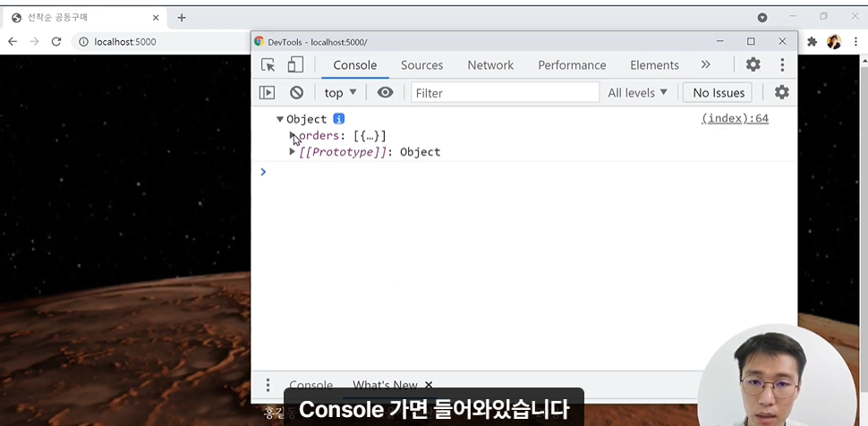The image size is (868, 426).
Task: Open the Chrome profile avatar
Action: pos(834,41)
